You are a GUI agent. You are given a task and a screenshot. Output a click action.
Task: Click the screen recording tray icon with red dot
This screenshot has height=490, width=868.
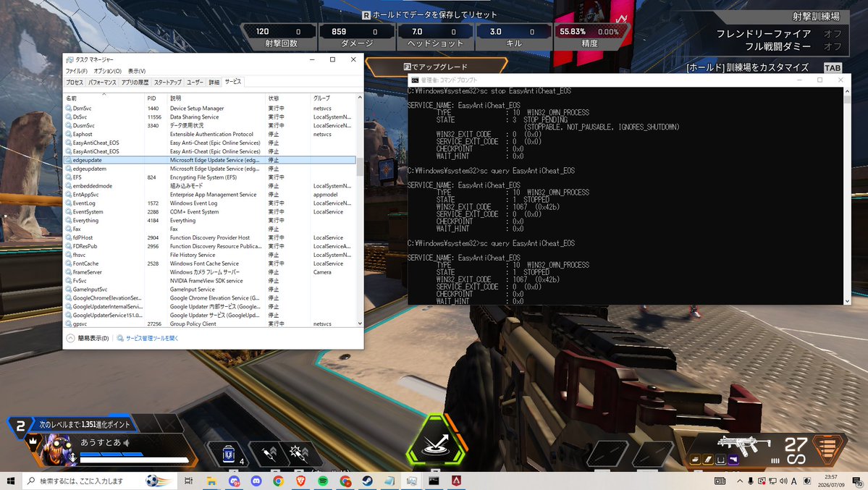762,481
